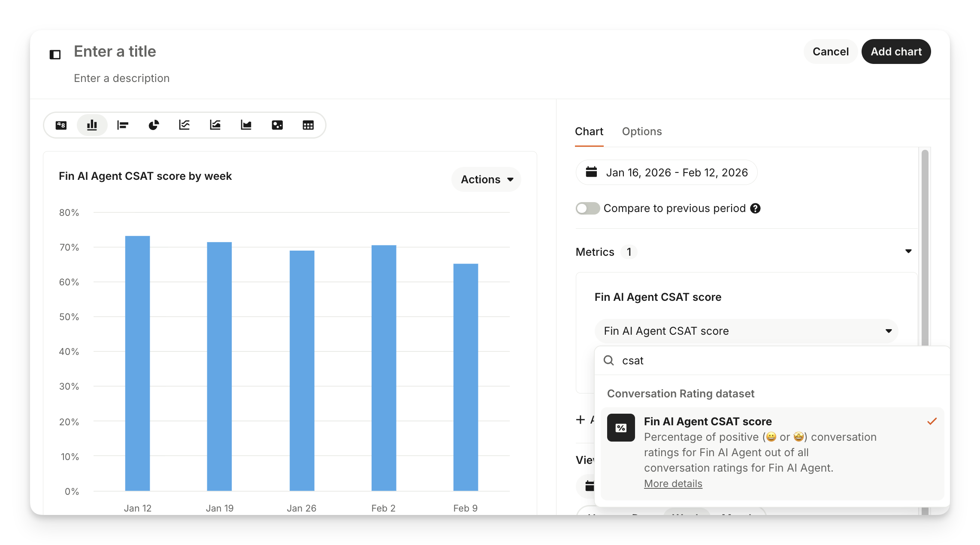
Task: Choose the area chart type icon
Action: (246, 125)
